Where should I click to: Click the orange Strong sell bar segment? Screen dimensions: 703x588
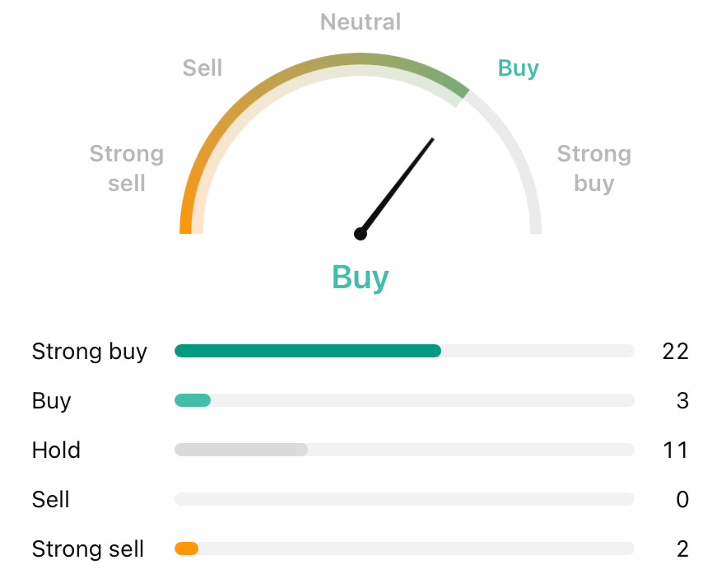click(187, 548)
